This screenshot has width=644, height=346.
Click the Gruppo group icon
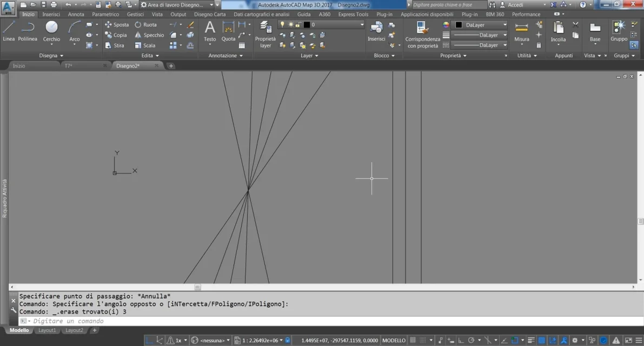tap(619, 31)
